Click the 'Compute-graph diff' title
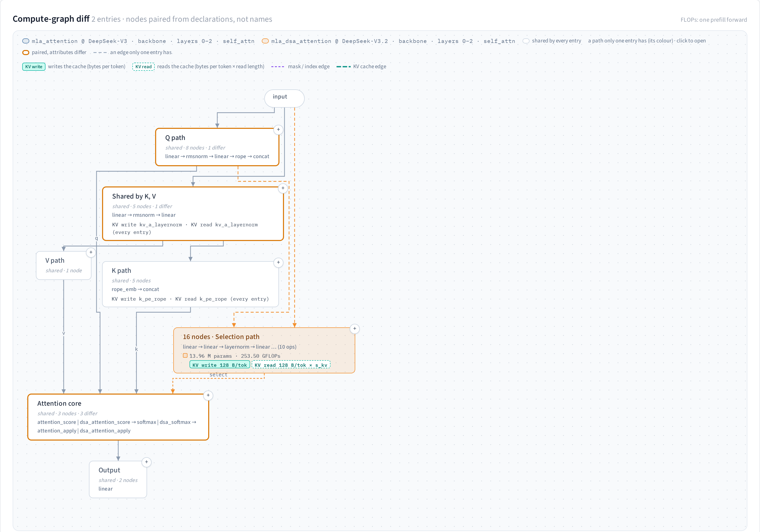The image size is (760, 532). [x=51, y=19]
